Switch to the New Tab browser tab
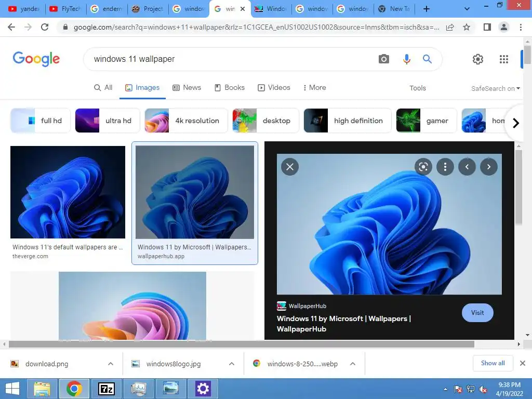The height and width of the screenshot is (399, 532). tap(394, 9)
